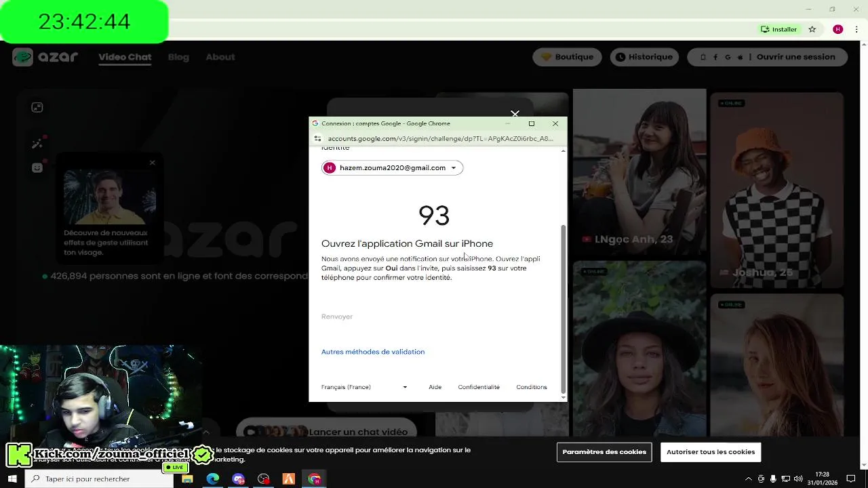Click the face mask icon in sidebar
The image size is (868, 488).
[37, 167]
